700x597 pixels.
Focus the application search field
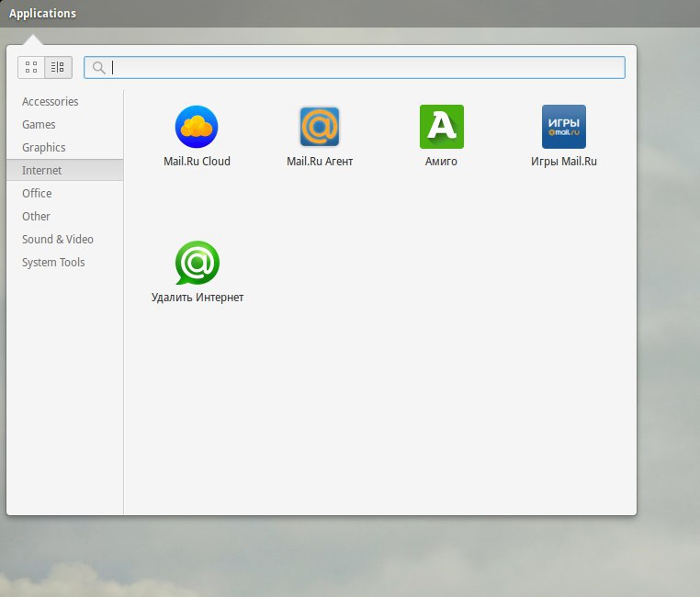[x=355, y=67]
